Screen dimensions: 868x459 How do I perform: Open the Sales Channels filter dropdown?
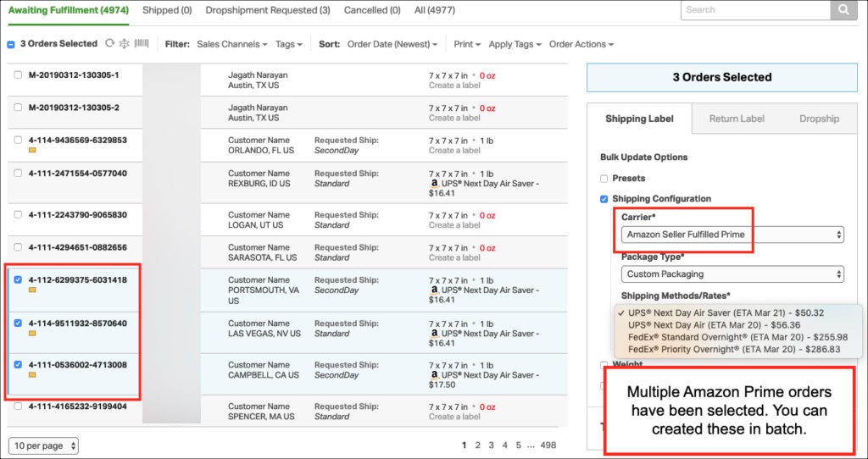tap(232, 44)
